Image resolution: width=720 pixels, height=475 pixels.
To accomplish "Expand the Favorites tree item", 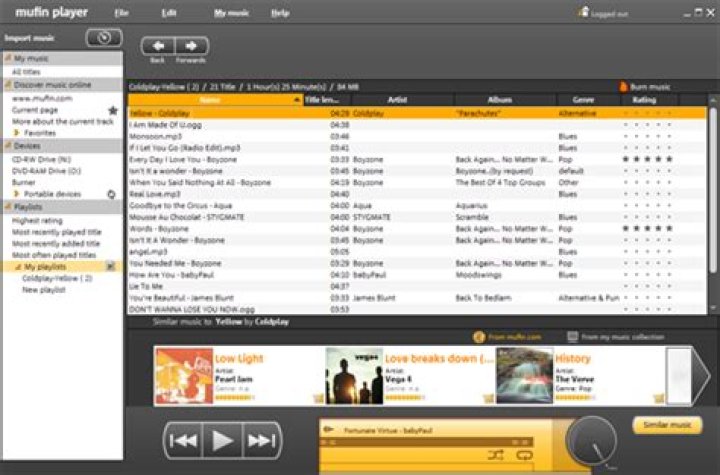I will point(17,133).
